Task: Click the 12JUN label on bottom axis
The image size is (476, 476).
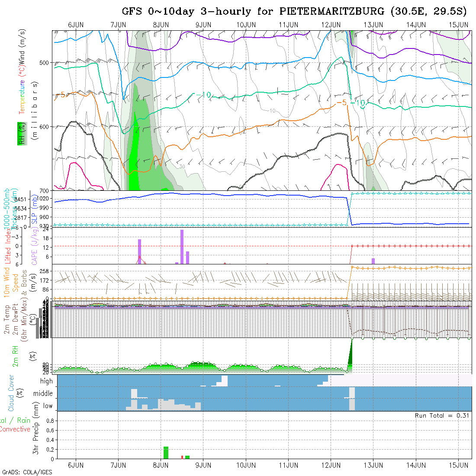Action: [x=331, y=465]
